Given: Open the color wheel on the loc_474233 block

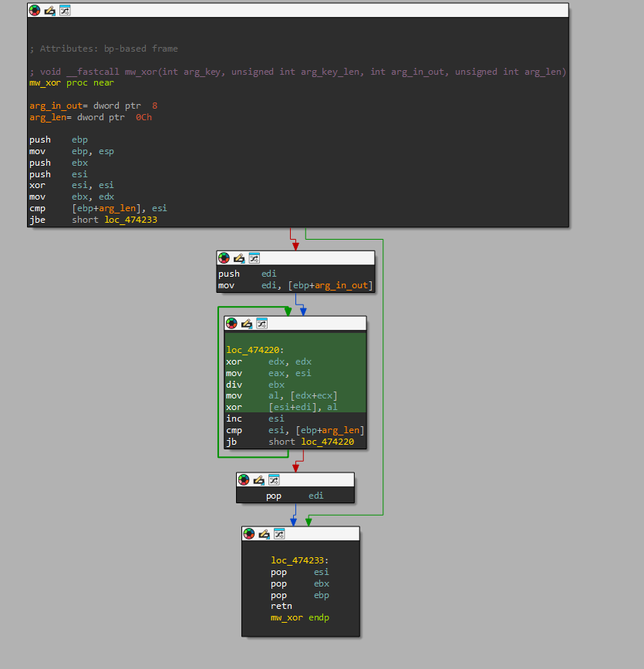Looking at the screenshot, I should [248, 533].
